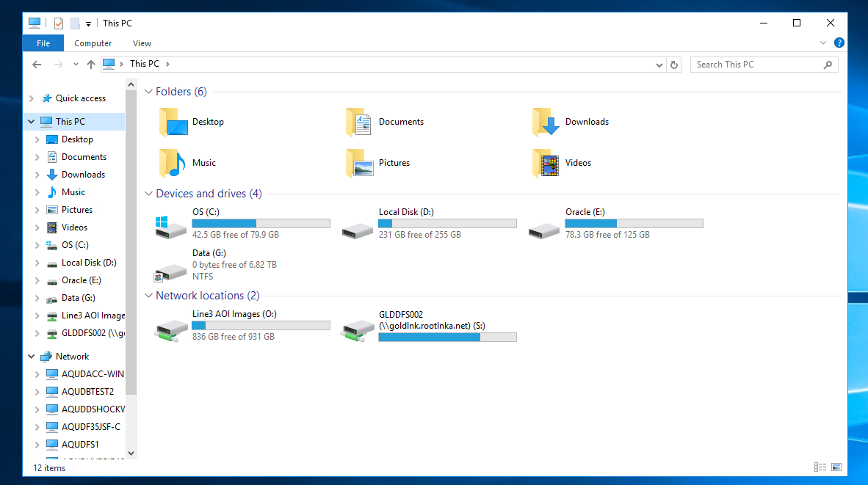Click the arrow after This PC breadcrumb
The width and height of the screenshot is (868, 485).
click(167, 64)
